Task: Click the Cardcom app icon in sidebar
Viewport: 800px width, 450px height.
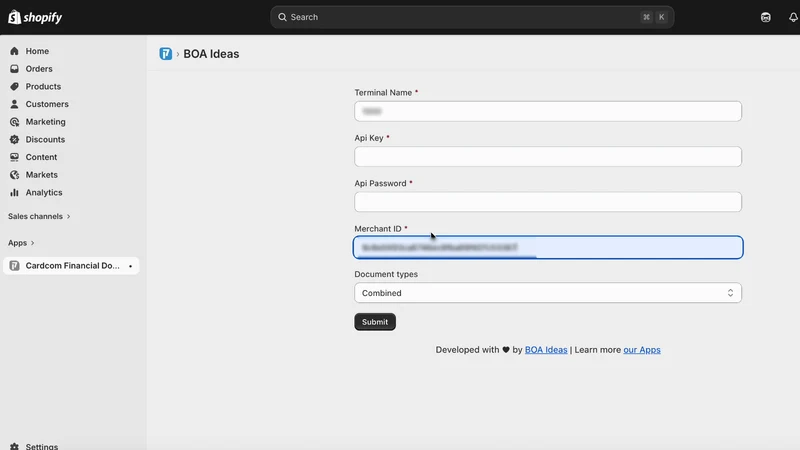Action: (x=14, y=266)
